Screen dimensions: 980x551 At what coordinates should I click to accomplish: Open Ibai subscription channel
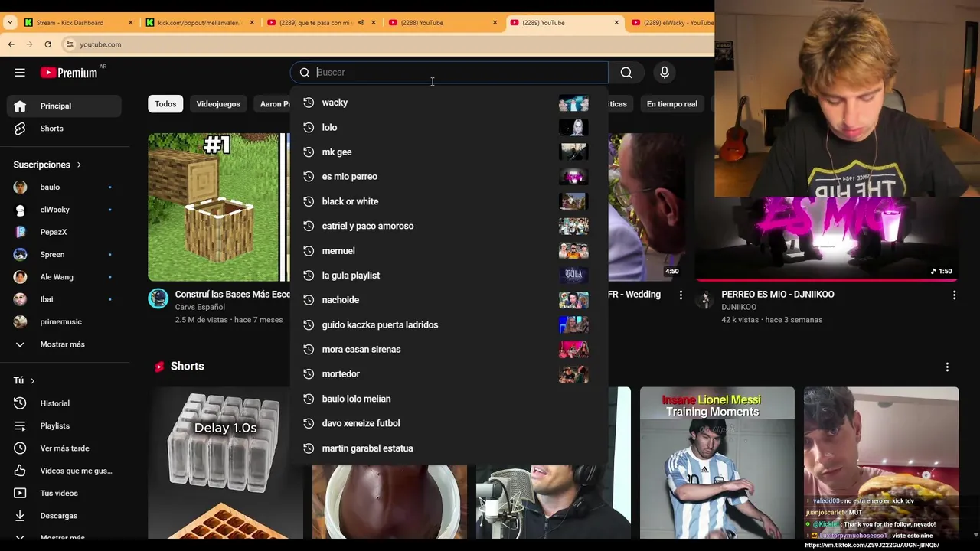(64, 299)
